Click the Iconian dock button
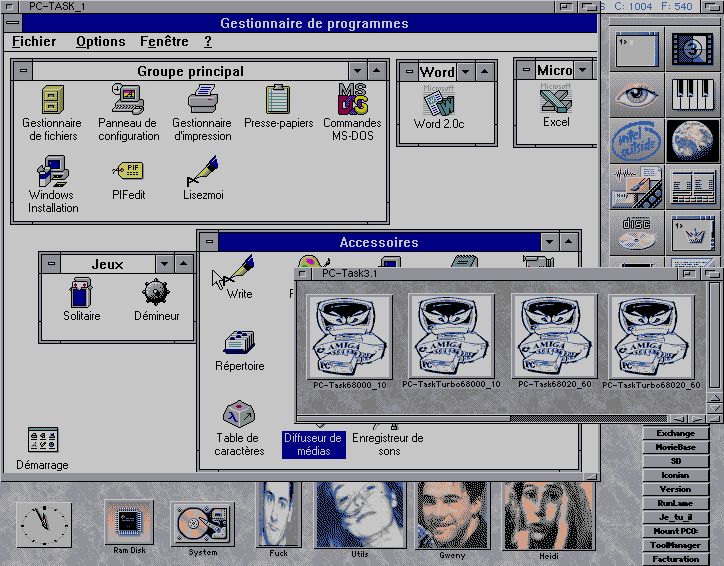Image resolution: width=724 pixels, height=566 pixels. (x=676, y=476)
